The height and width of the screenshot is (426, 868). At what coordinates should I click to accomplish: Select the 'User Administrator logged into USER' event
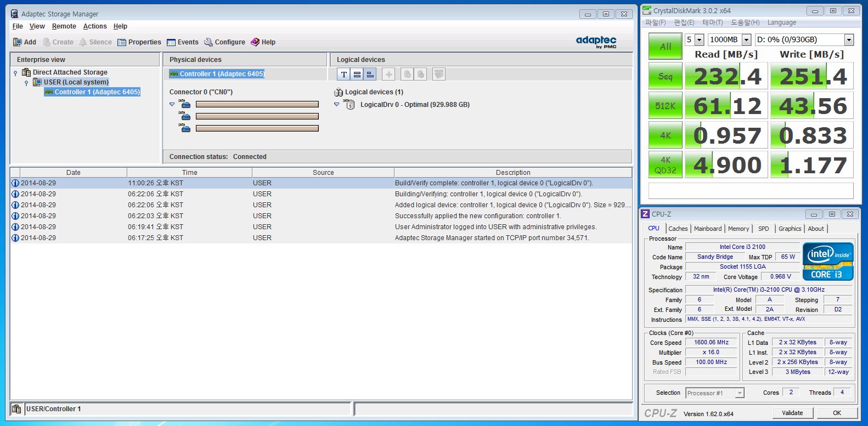click(x=322, y=227)
